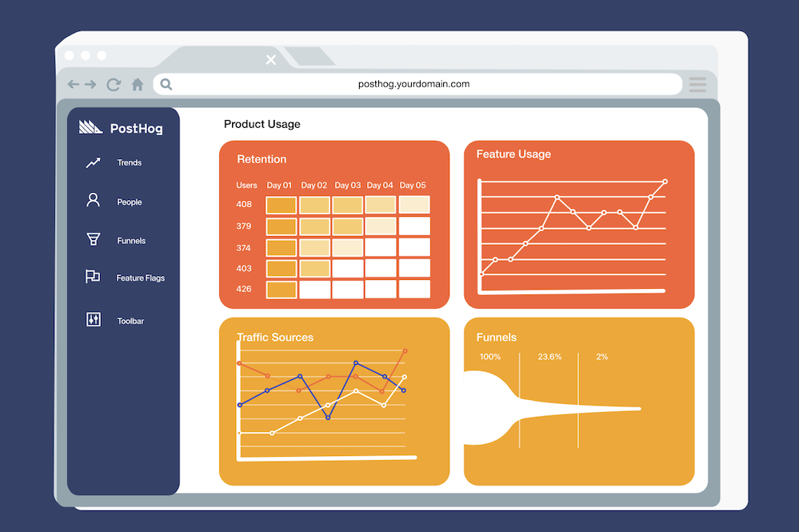Open the People person icon
Image resolution: width=799 pixels, height=532 pixels.
coord(93,200)
